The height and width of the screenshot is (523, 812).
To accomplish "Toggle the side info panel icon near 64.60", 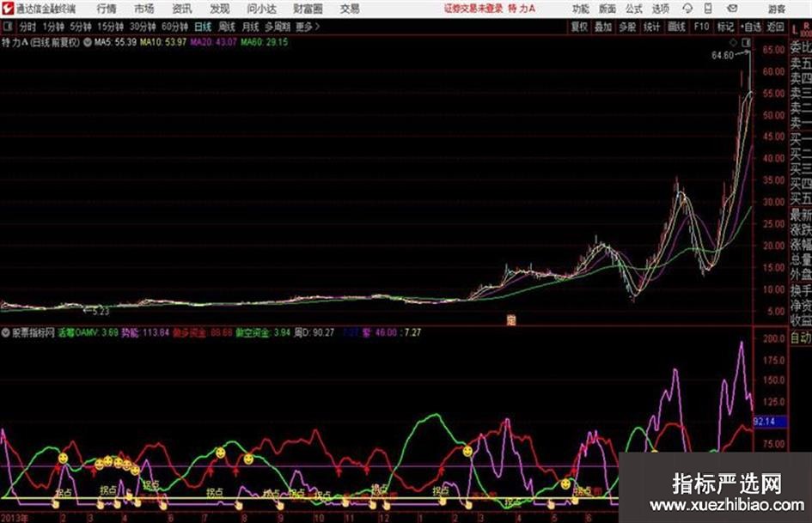I will click(746, 42).
